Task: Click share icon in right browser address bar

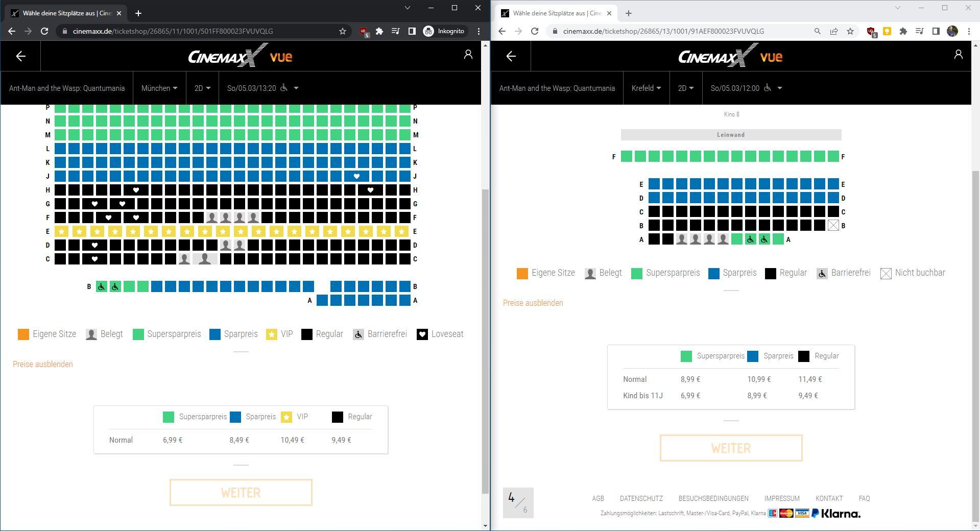Action: pos(834,31)
